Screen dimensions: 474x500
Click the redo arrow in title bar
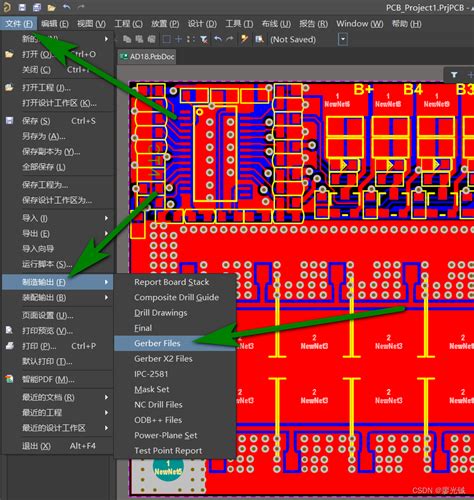point(81,7)
